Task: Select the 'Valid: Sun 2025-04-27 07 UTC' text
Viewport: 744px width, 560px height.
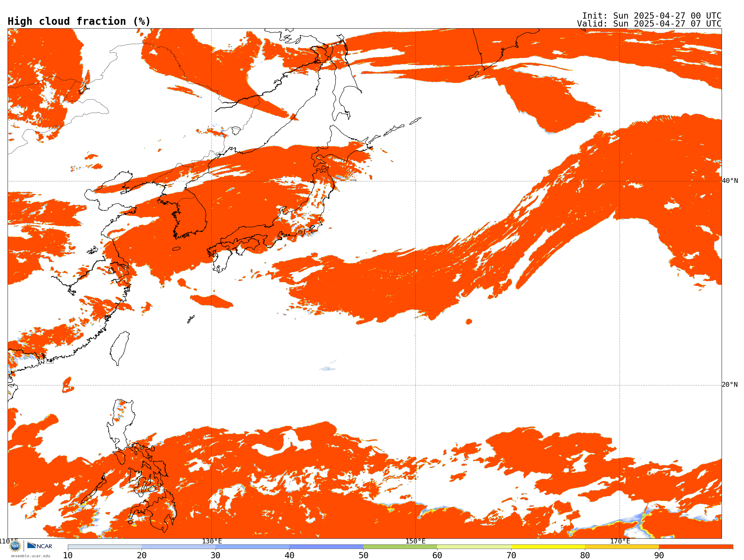Action: pos(649,24)
